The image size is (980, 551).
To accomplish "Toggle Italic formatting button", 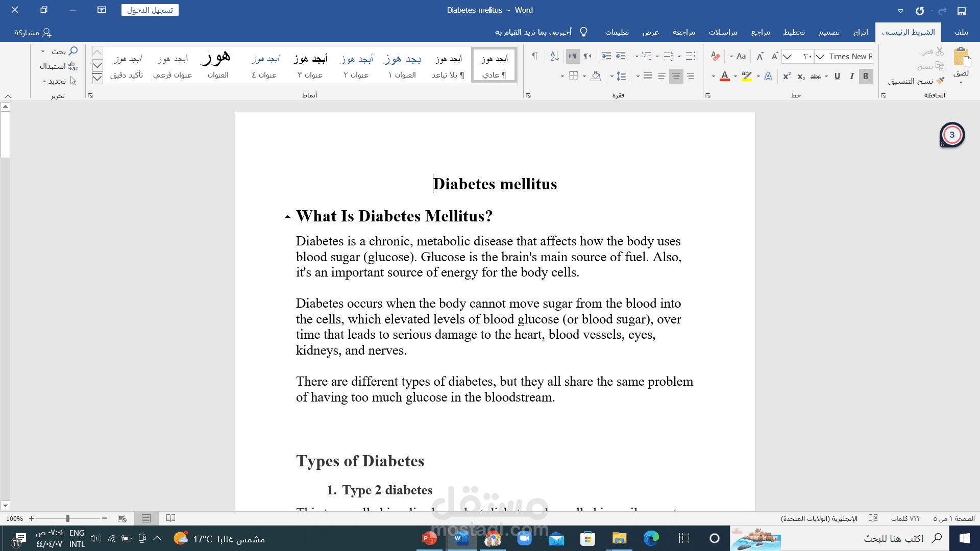I will 851,76.
